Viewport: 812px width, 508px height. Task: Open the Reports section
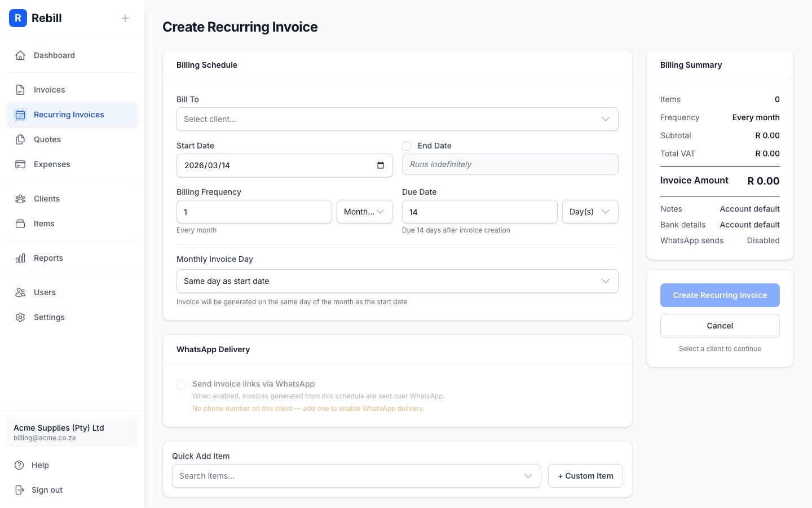pos(48,258)
